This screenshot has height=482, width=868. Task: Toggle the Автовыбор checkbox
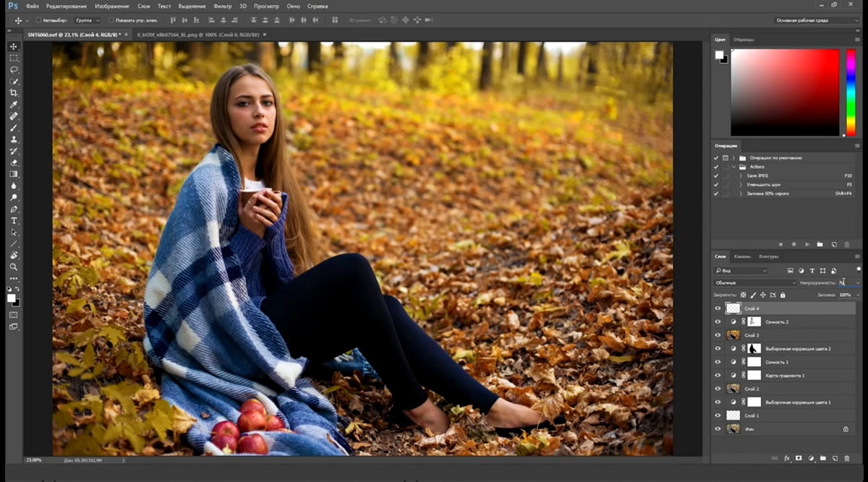click(x=39, y=20)
